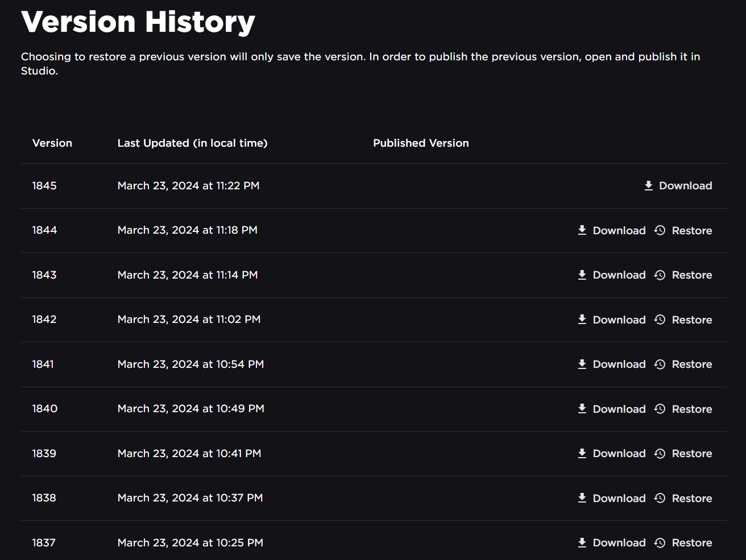Click restore clock icon for version 1842
746x560 pixels.
pos(660,320)
